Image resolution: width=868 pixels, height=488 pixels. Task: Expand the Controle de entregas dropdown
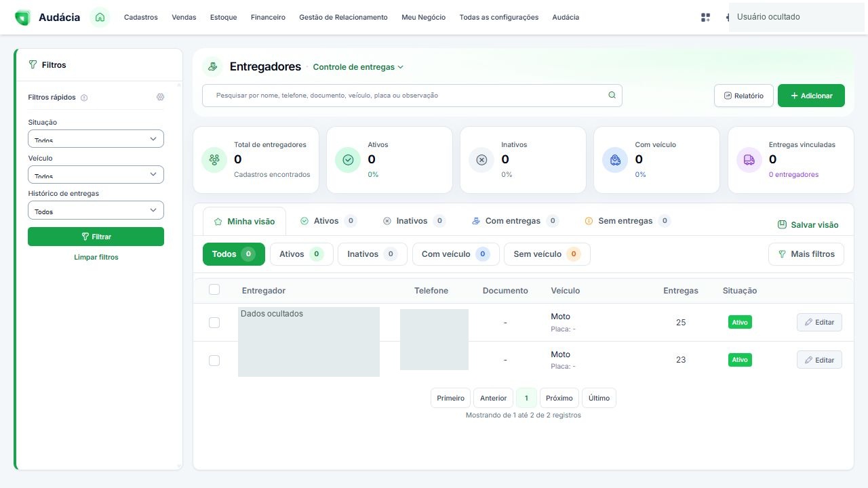[x=358, y=67]
